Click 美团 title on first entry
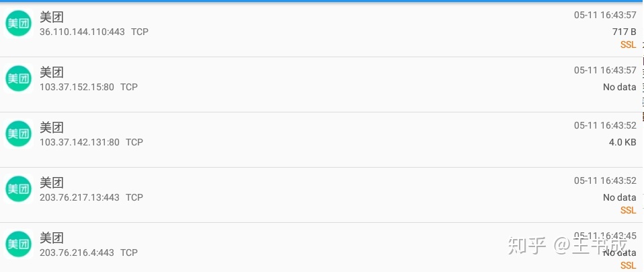 pyautogui.click(x=52, y=18)
